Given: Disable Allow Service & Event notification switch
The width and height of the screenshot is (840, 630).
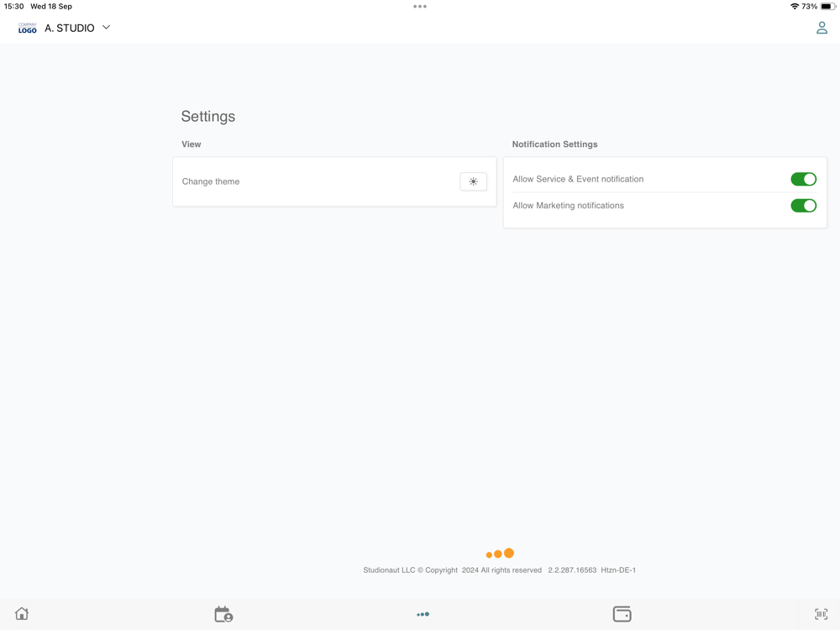Looking at the screenshot, I should tap(803, 179).
